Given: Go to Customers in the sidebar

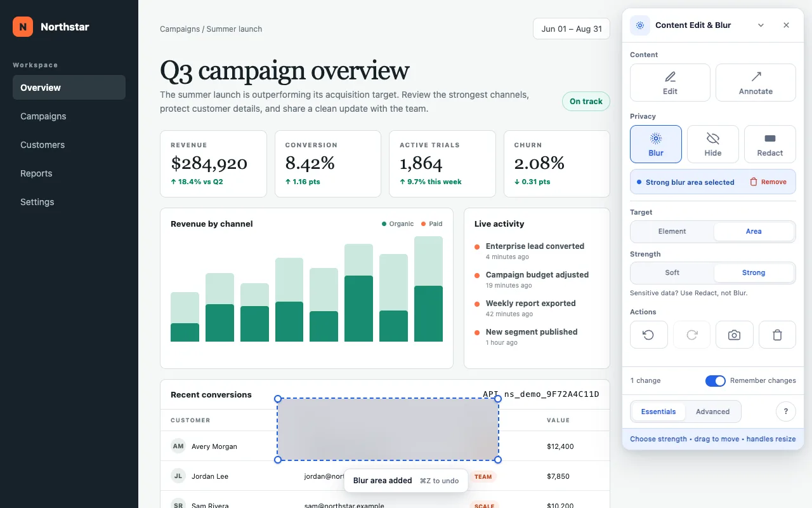Looking at the screenshot, I should pyautogui.click(x=69, y=145).
